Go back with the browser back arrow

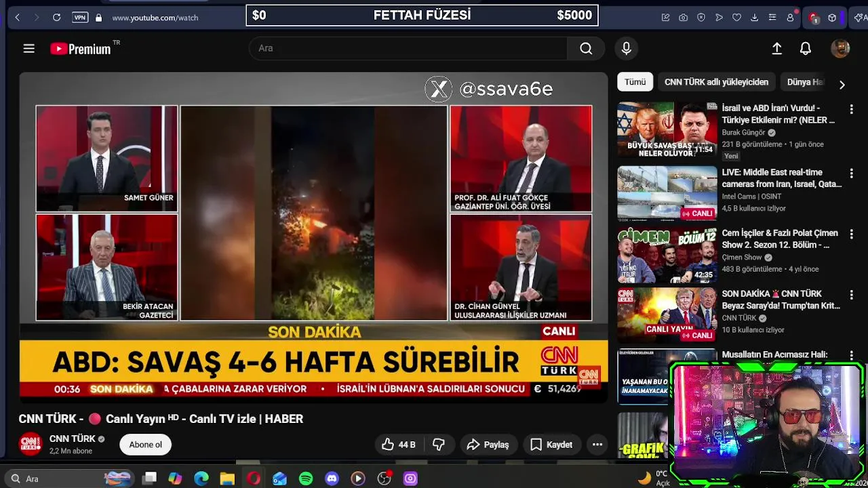[x=18, y=18]
